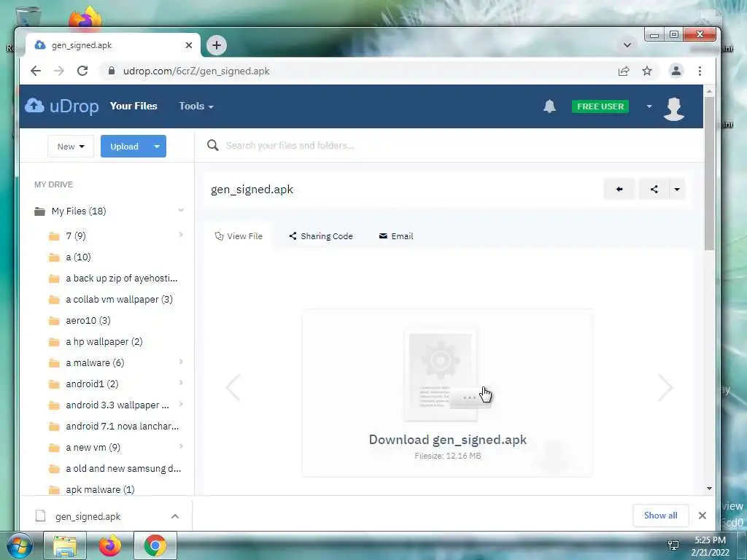Image resolution: width=747 pixels, height=560 pixels.
Task: Click the back arrow button beside file title
Action: coord(619,189)
